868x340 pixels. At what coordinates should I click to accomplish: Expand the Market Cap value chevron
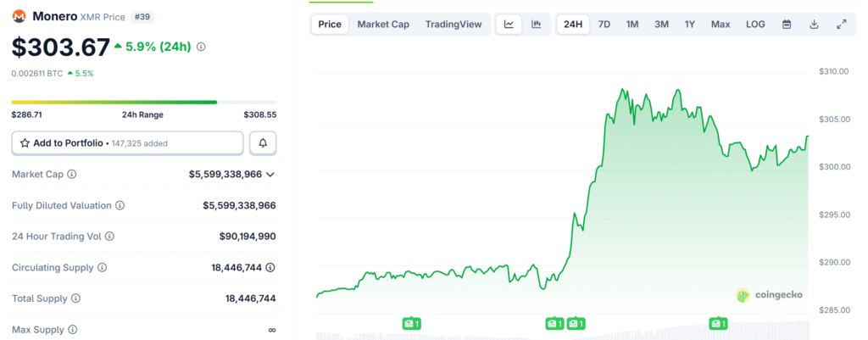[270, 175]
